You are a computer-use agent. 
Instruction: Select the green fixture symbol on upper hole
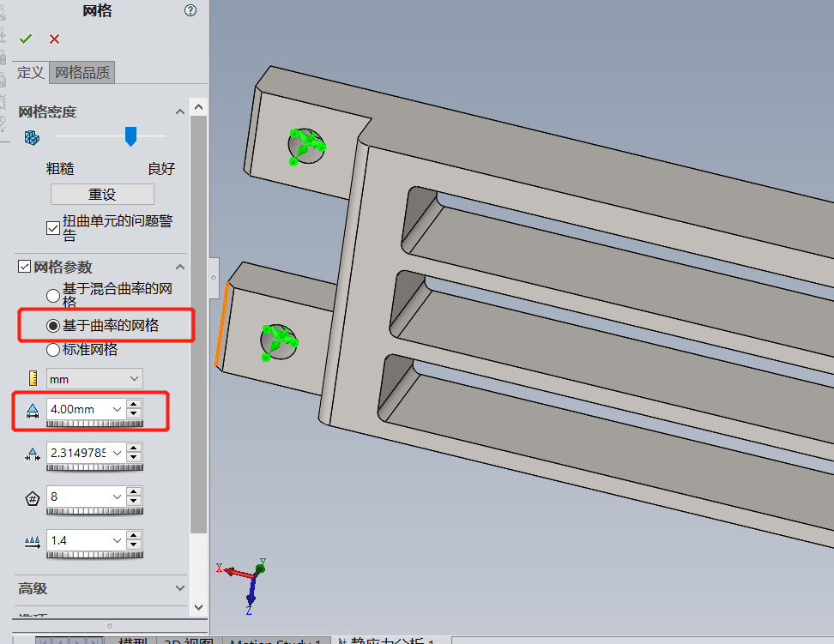pyautogui.click(x=307, y=147)
